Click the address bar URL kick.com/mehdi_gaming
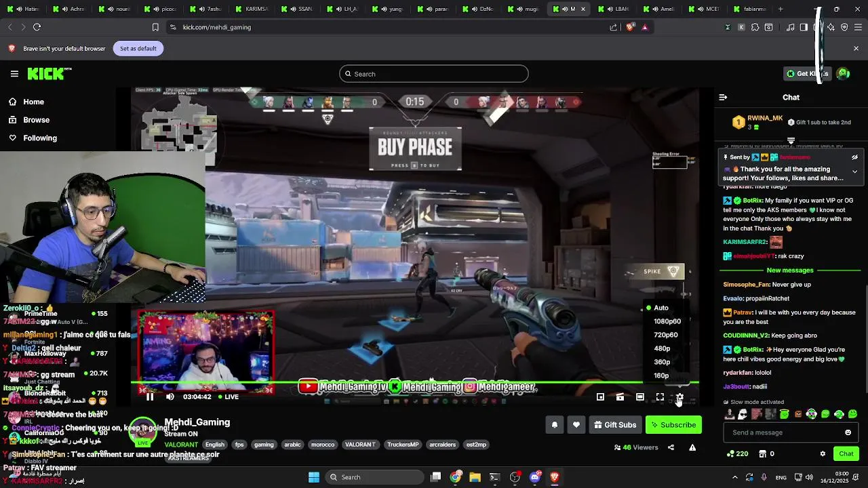The width and height of the screenshot is (868, 488). coord(217,27)
